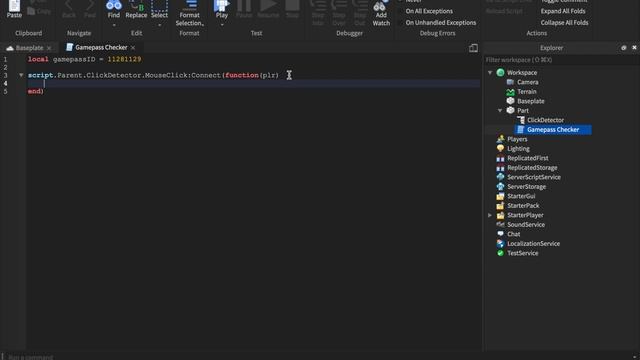Undock the Explorer panel with the float icon

pos(623,48)
